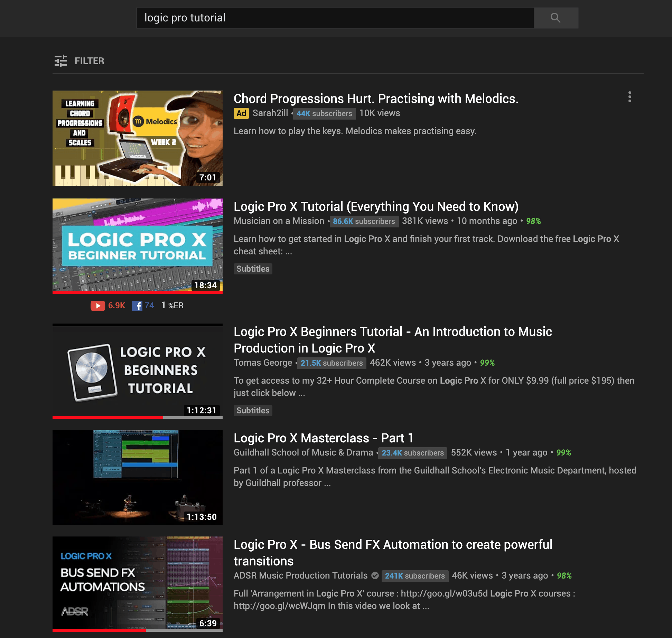Click the 1:12:31 duration badge
672x638 pixels.
pyautogui.click(x=202, y=411)
